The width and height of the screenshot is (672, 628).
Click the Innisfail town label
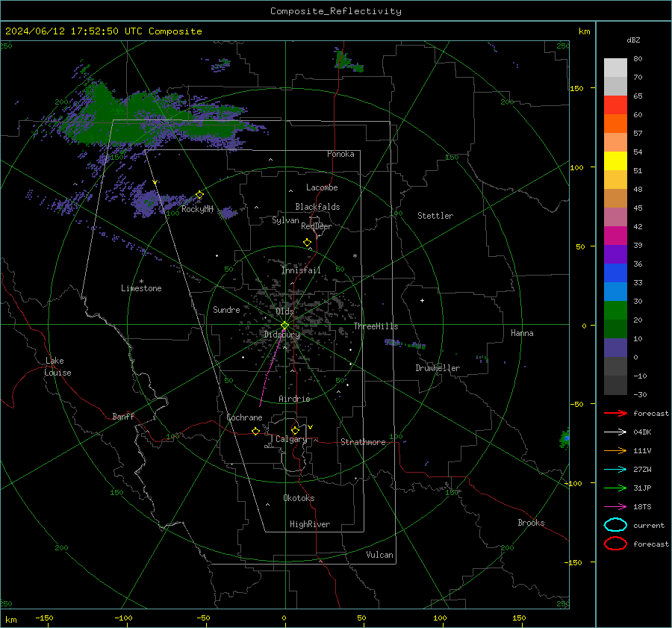click(301, 270)
